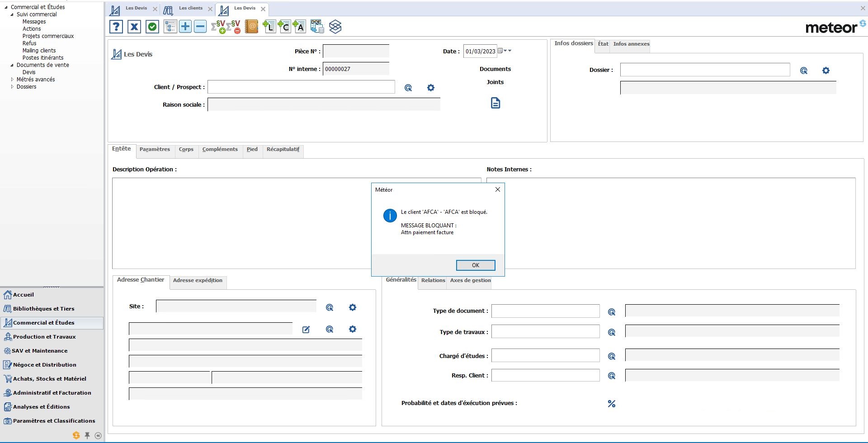Expand the Dossiers tree node
This screenshot has width=868, height=443.
pos(12,87)
